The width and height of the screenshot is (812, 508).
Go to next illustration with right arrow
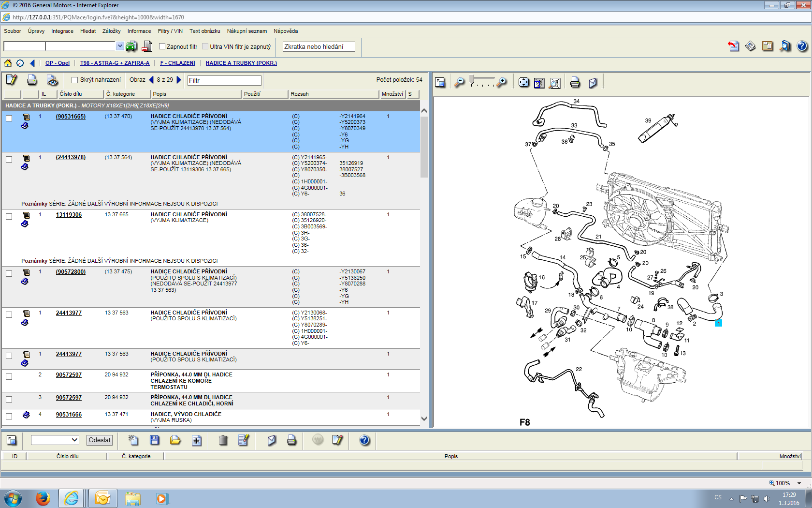179,80
